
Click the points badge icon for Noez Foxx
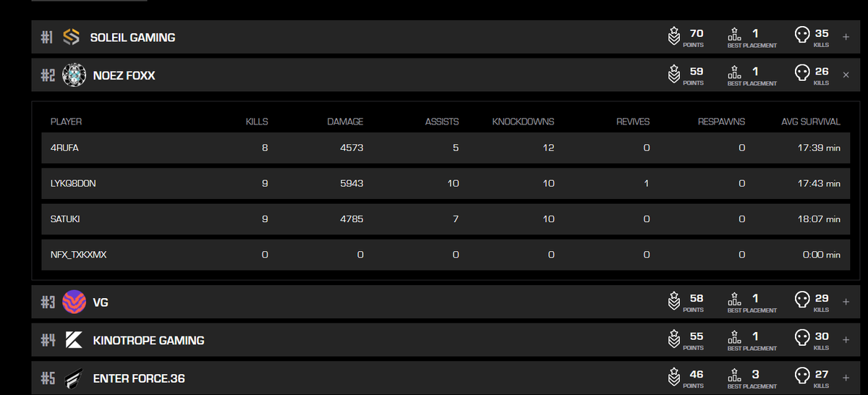pos(673,75)
